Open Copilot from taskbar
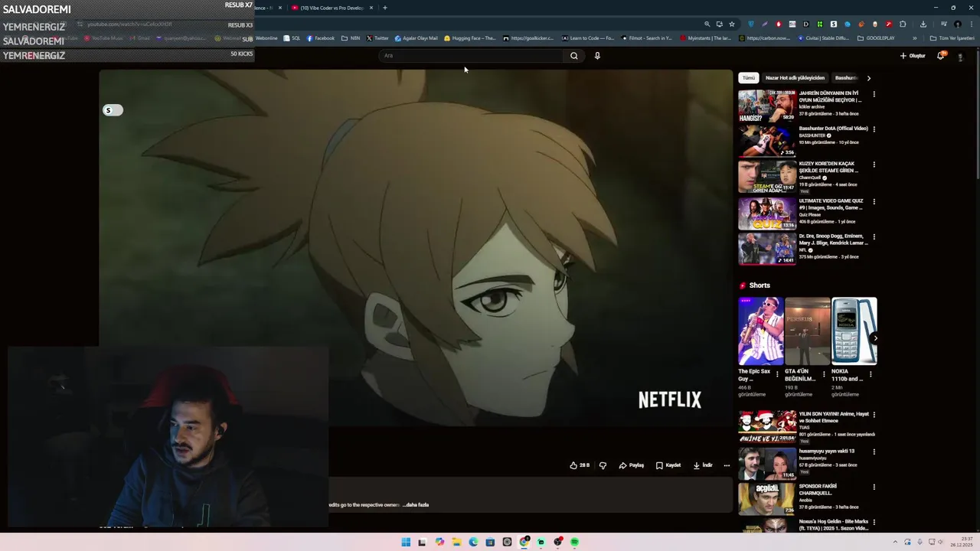This screenshot has height=551, width=980. (x=439, y=542)
